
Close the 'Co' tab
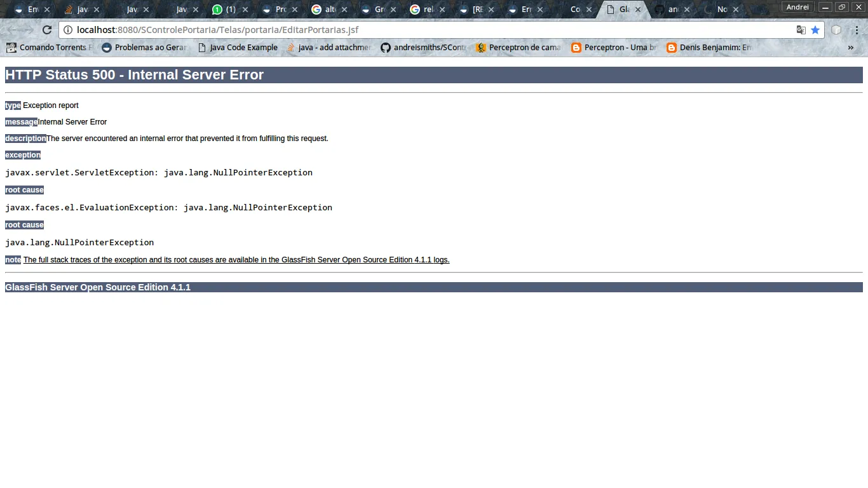tap(589, 10)
